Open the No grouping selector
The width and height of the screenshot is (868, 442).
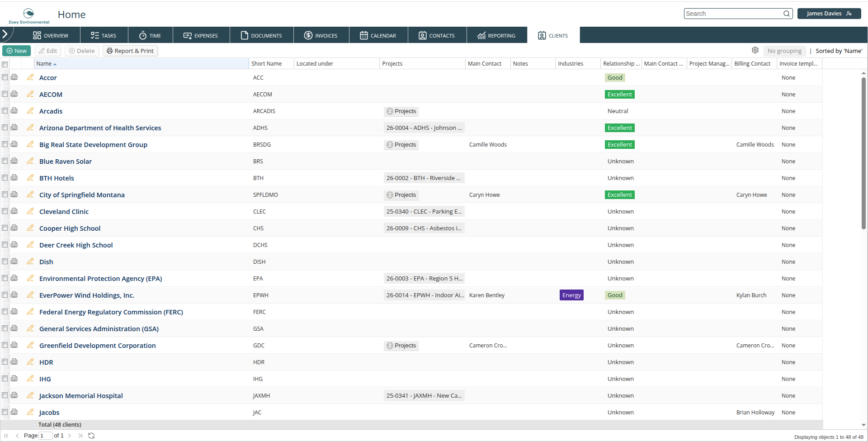pos(784,51)
